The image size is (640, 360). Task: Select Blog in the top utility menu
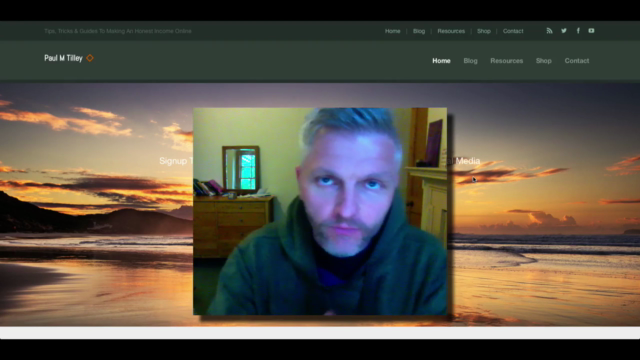coord(419,31)
